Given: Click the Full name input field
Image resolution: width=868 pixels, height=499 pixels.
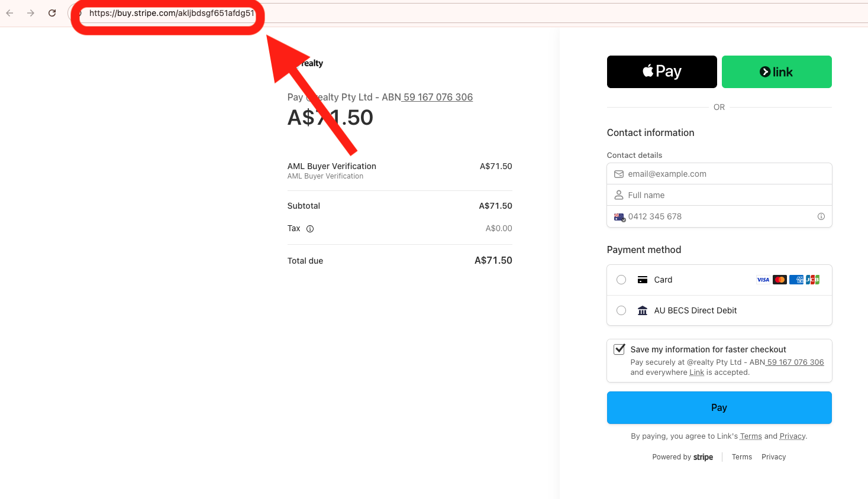Looking at the screenshot, I should click(719, 195).
